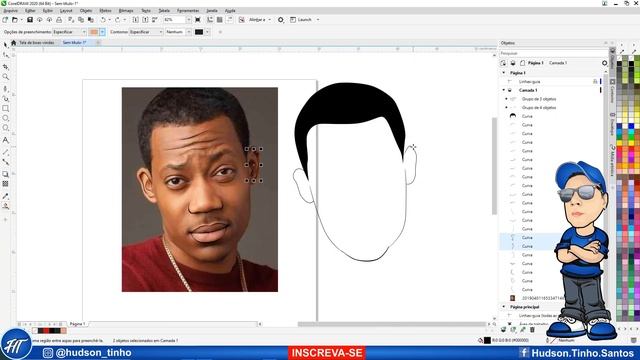Toggle the show rulers icon in toolbar
This screenshot has height=360, width=640.
point(210,20)
